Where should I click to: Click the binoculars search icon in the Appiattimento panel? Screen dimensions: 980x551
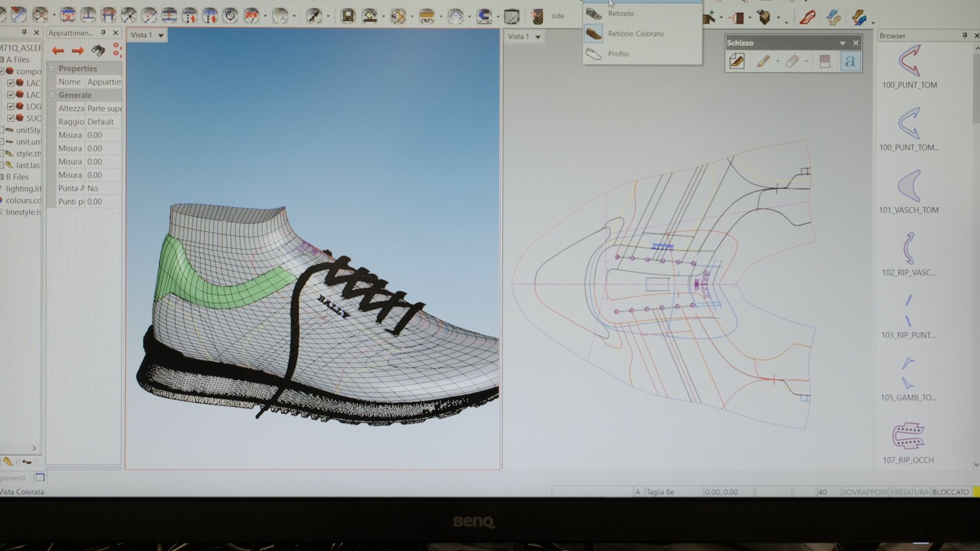click(98, 50)
